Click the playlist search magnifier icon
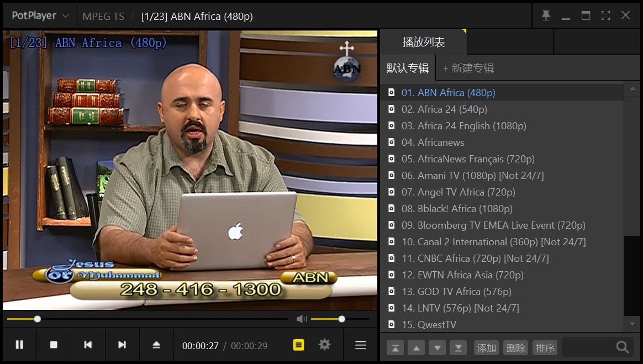The width and height of the screenshot is (643, 364). (623, 347)
